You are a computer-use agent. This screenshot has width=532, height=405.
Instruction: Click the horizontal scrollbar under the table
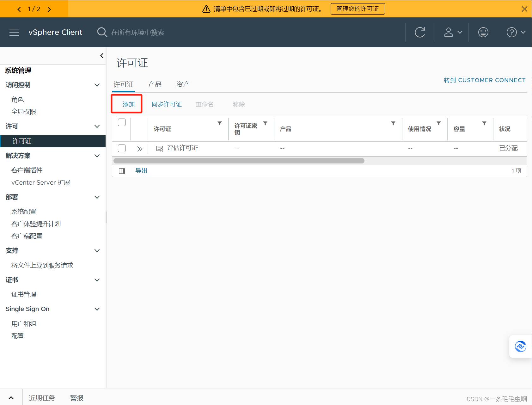239,161
